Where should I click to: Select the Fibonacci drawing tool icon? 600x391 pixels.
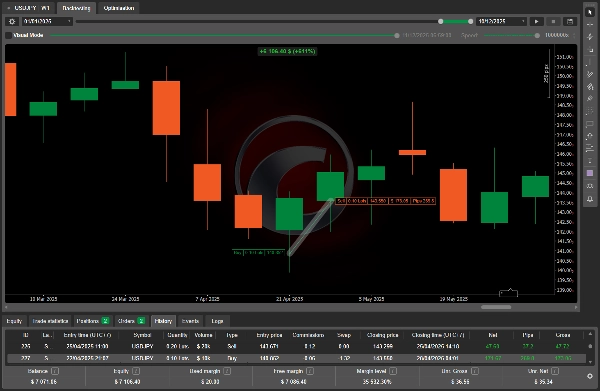(x=590, y=86)
